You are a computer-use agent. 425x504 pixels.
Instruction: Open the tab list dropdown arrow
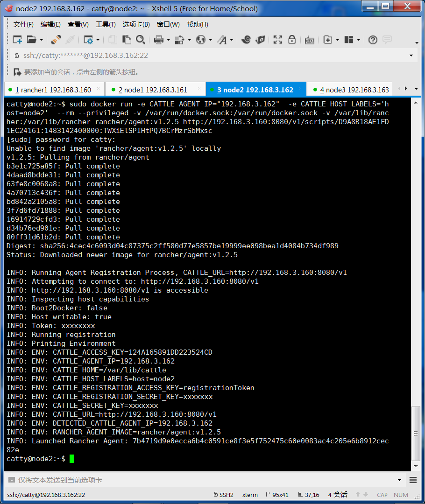[416, 89]
